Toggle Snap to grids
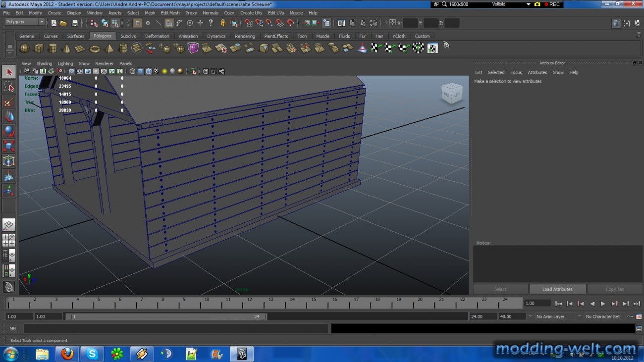This screenshot has width=644, height=362. pos(249,23)
